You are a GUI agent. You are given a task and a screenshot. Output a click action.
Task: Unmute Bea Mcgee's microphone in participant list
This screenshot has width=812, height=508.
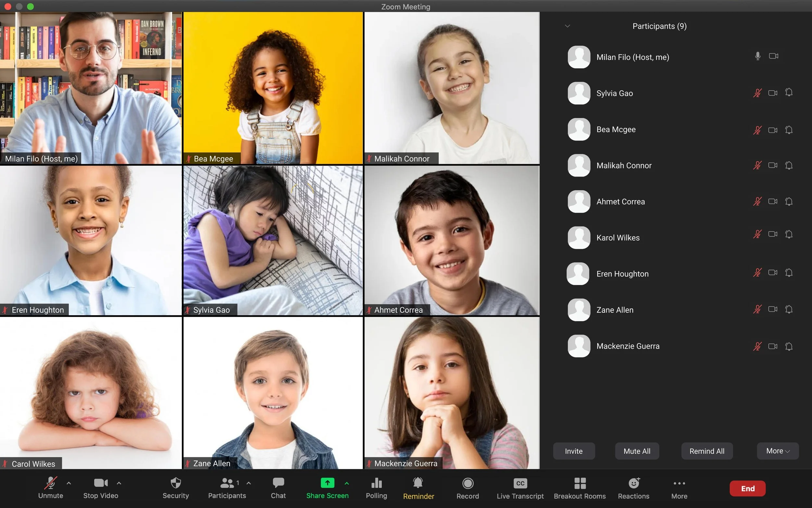(x=757, y=130)
